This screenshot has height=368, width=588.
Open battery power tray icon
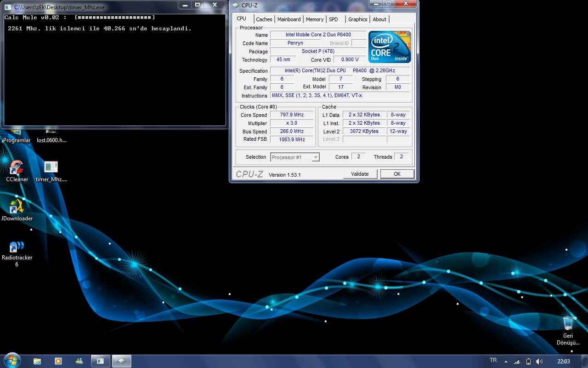coord(528,362)
